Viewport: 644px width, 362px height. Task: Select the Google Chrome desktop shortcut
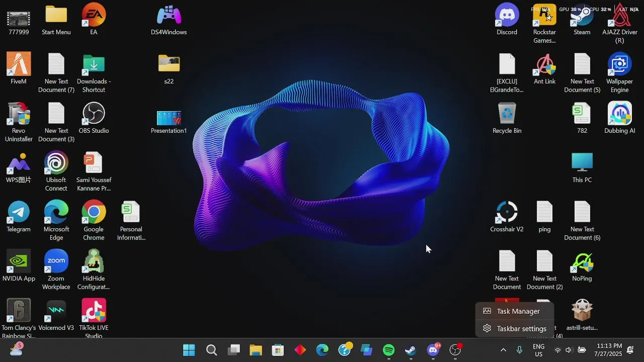pos(94,221)
